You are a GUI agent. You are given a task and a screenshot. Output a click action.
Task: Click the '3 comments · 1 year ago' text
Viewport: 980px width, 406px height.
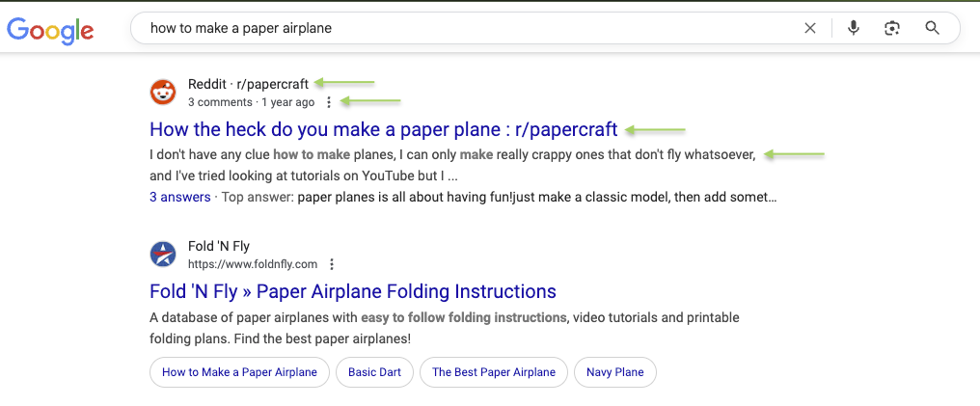(x=251, y=102)
